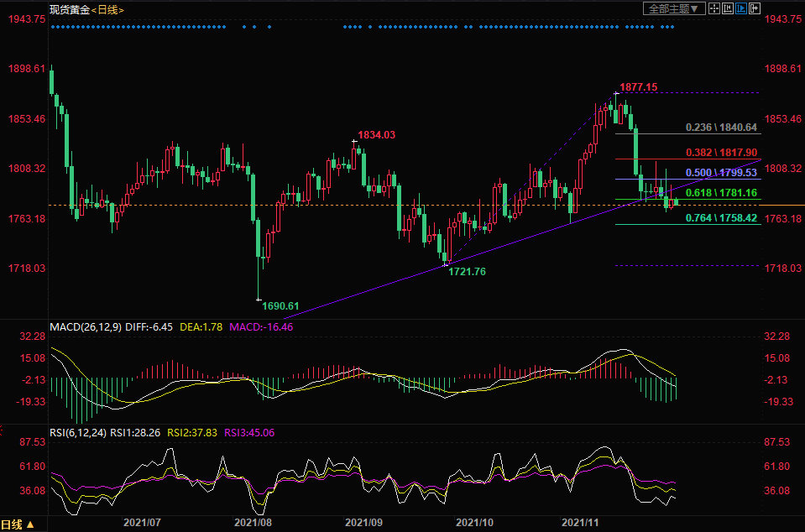Image resolution: width=805 pixels, height=532 pixels.
Task: Click the <日线> period label in chart title
Action: click(x=108, y=9)
